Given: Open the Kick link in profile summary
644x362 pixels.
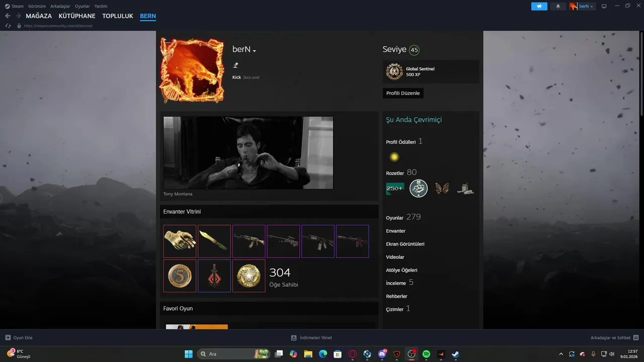Looking at the screenshot, I should click(236, 77).
